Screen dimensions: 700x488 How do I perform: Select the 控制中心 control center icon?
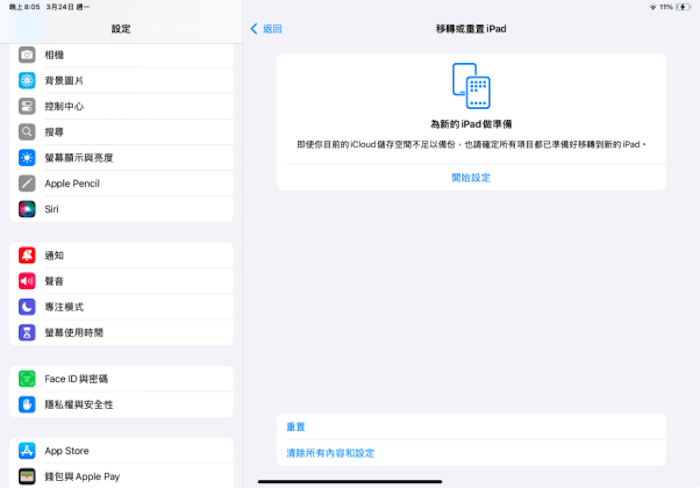(x=27, y=106)
